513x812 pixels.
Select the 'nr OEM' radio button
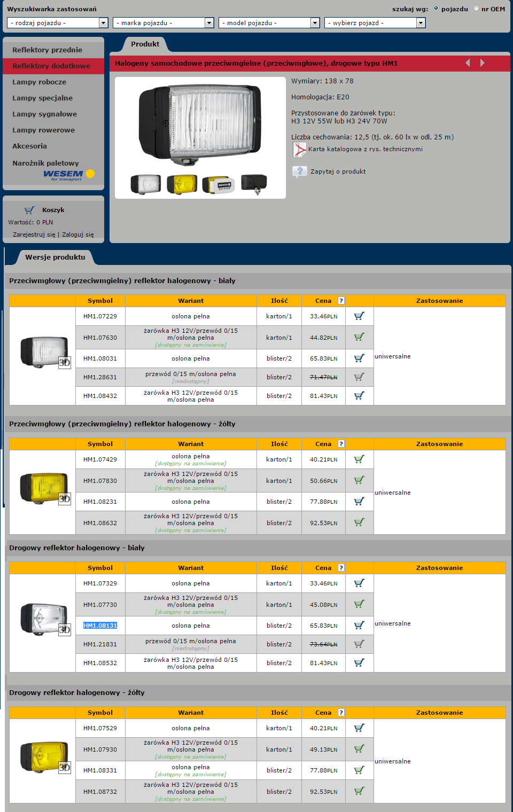pos(476,9)
